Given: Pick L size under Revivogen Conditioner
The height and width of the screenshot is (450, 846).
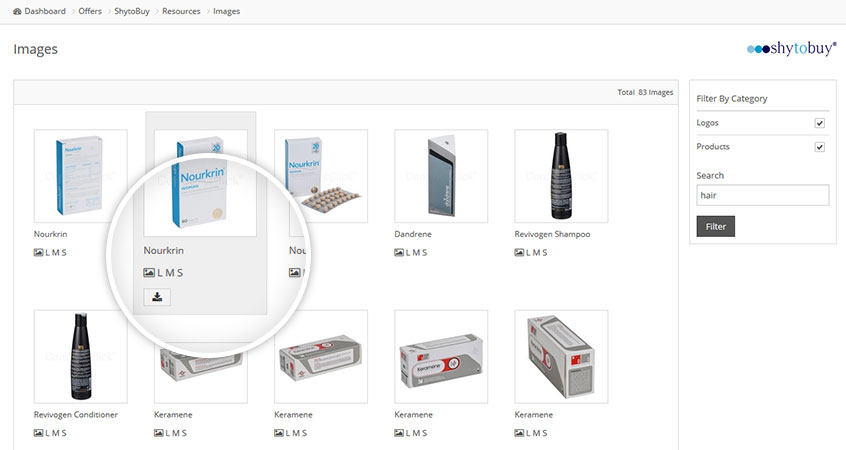Looking at the screenshot, I should (x=48, y=433).
